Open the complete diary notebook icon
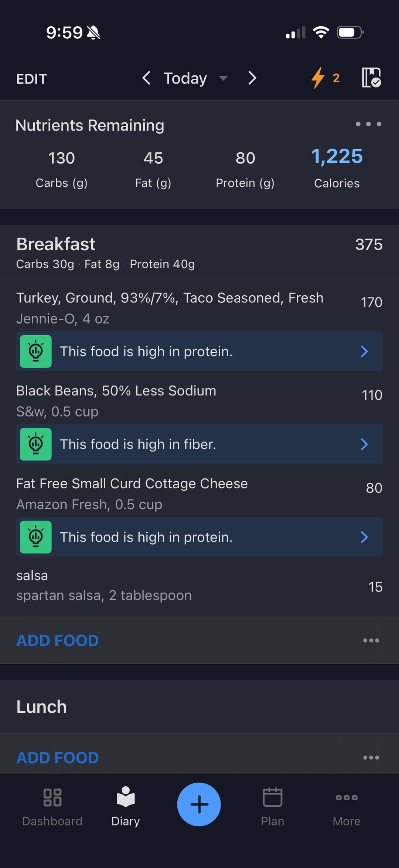The image size is (399, 868). tap(371, 78)
